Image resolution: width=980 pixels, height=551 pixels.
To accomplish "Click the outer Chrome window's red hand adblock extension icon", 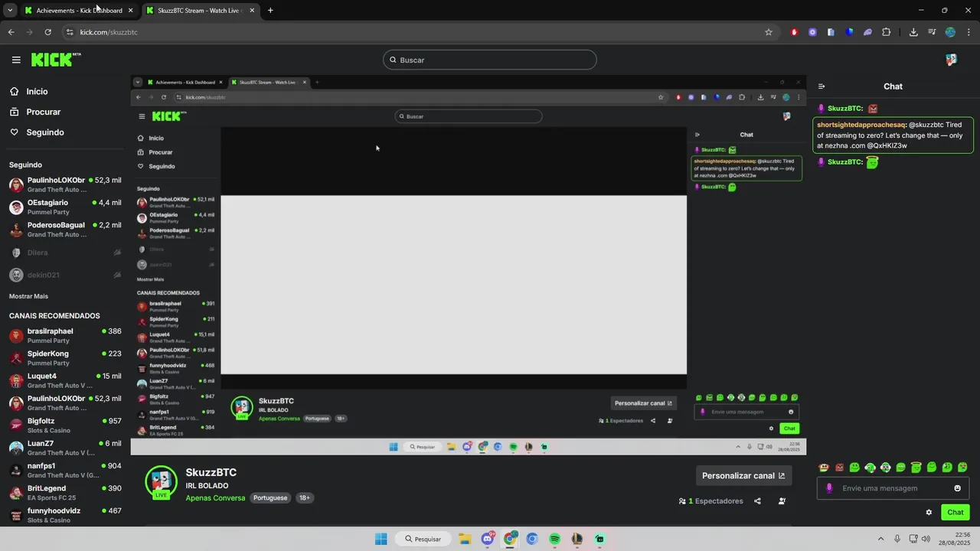I will [794, 32].
